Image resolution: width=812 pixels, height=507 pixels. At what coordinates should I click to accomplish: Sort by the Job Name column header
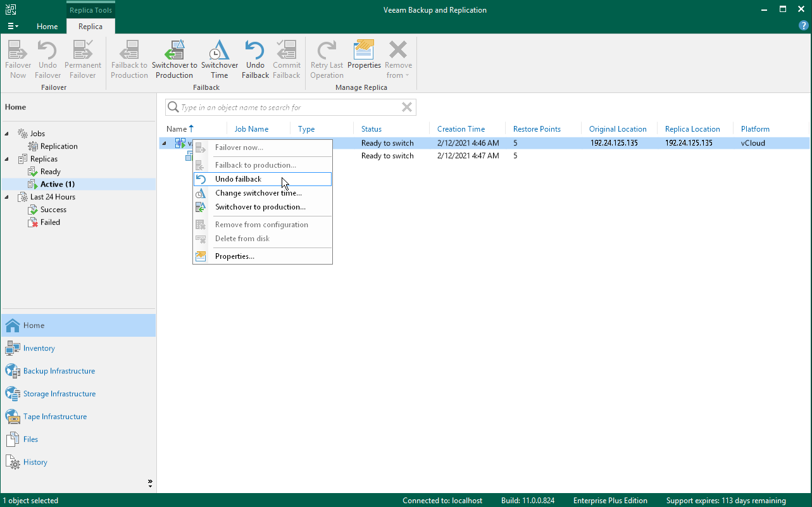pos(251,129)
